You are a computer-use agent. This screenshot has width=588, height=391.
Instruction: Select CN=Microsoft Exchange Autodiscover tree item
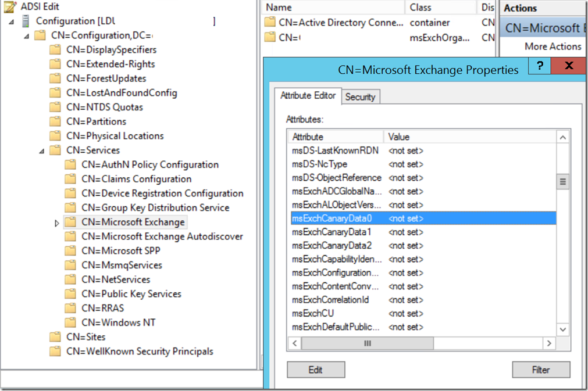click(x=162, y=236)
